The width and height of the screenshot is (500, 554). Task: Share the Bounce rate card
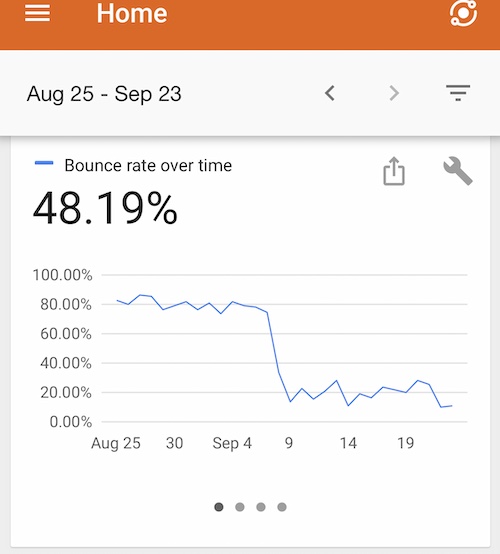pyautogui.click(x=394, y=171)
